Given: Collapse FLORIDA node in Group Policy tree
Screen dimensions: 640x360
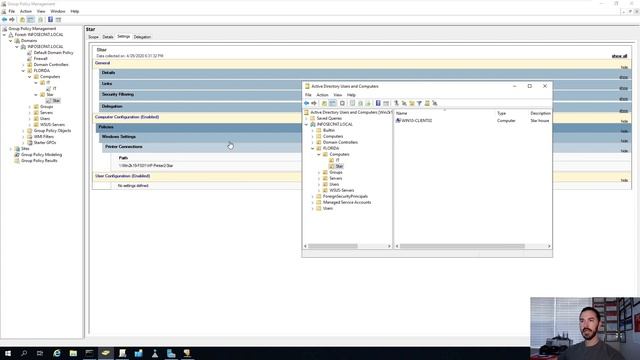Looking at the screenshot, I should (23, 71).
